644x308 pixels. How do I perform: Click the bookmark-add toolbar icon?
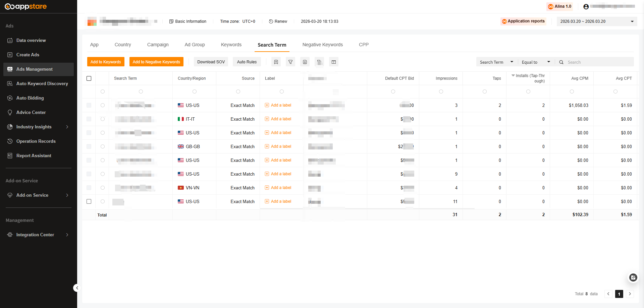pyautogui.click(x=276, y=62)
